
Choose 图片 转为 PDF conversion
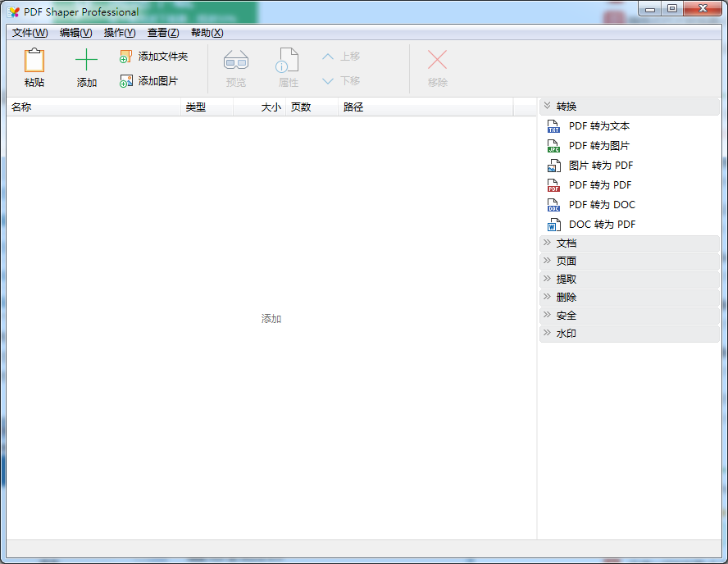(x=601, y=166)
